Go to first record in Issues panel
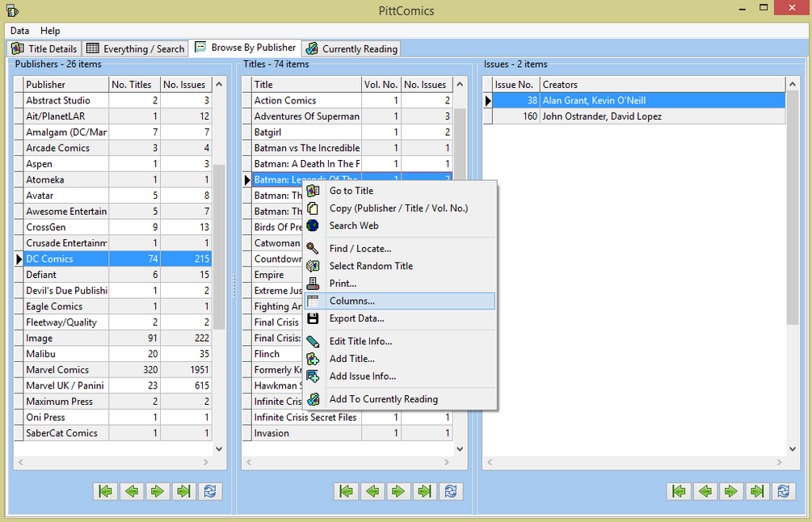This screenshot has width=812, height=522. [x=679, y=491]
